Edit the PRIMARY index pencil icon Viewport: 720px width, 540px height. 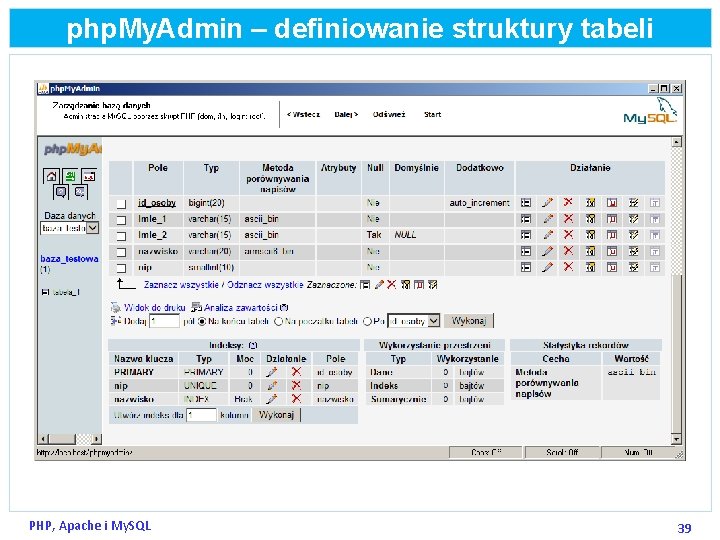click(272, 372)
